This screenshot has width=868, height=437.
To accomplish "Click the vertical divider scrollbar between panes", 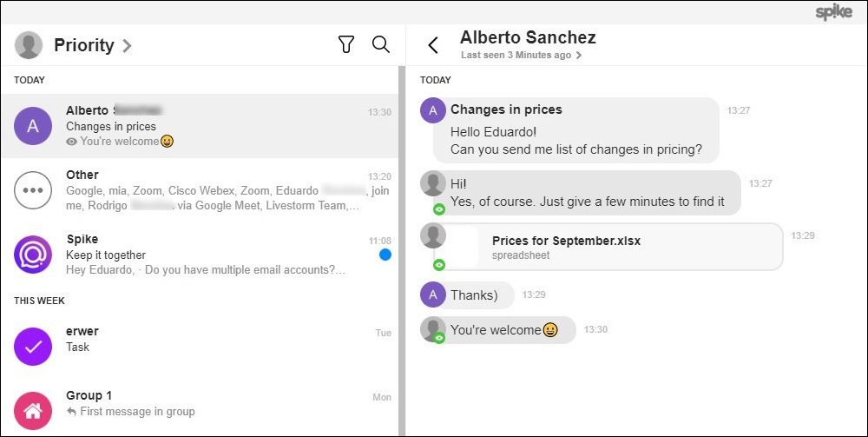I will tap(402, 251).
